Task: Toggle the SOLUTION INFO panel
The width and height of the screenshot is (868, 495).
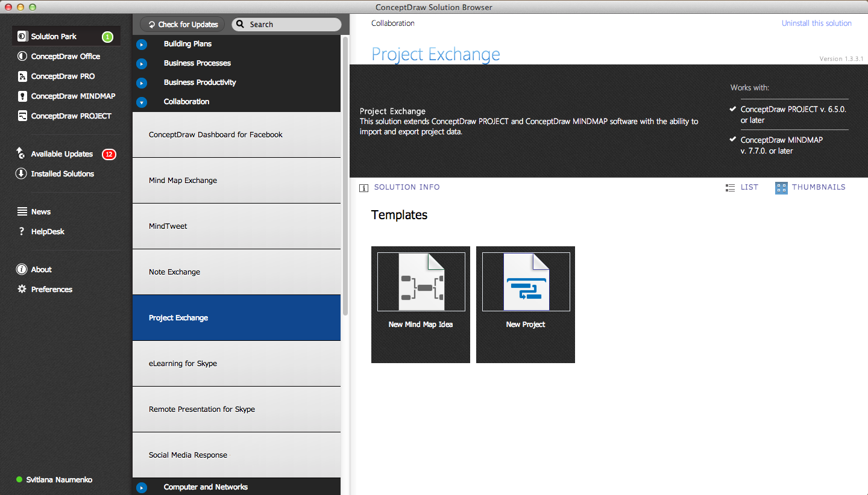Action: tap(400, 187)
